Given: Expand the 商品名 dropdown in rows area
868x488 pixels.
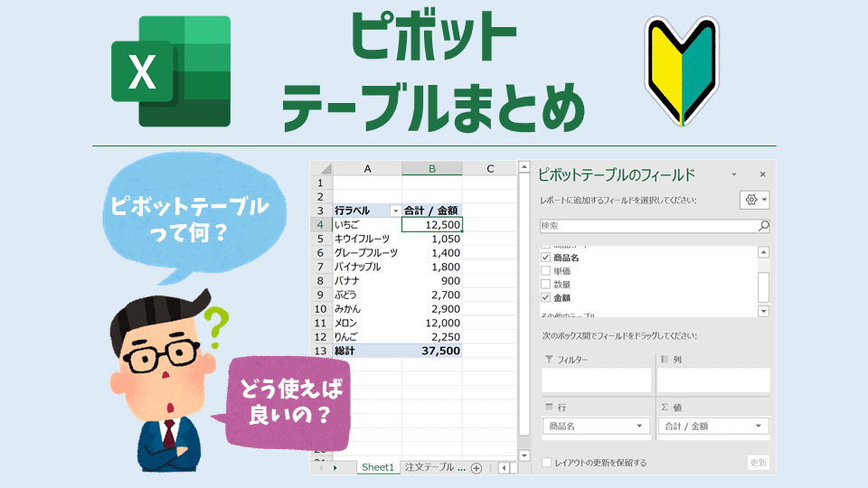Looking at the screenshot, I should click(x=640, y=426).
